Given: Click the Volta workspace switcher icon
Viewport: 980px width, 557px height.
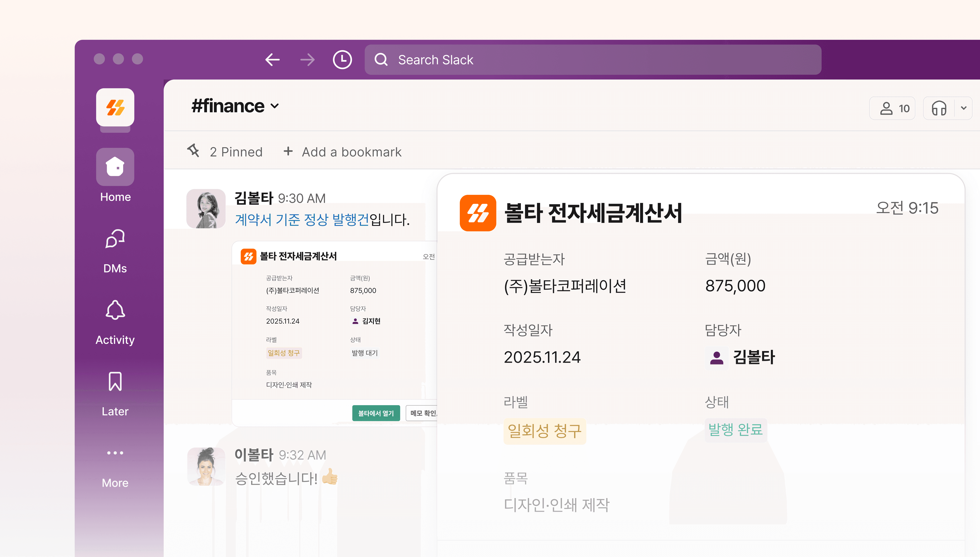Looking at the screenshot, I should [115, 108].
